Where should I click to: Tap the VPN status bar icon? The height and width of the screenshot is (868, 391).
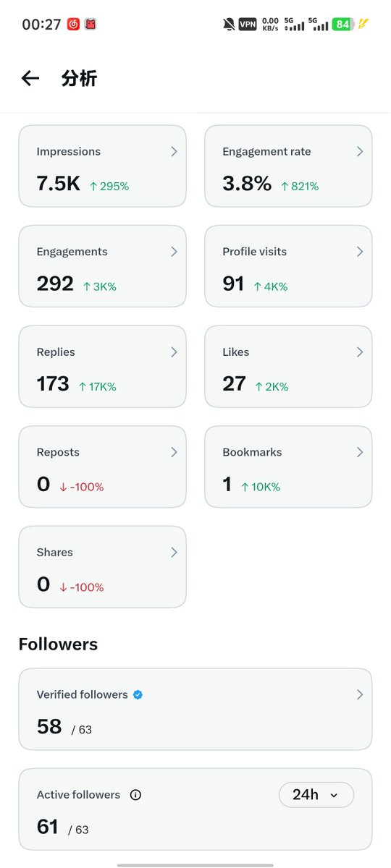click(x=248, y=25)
